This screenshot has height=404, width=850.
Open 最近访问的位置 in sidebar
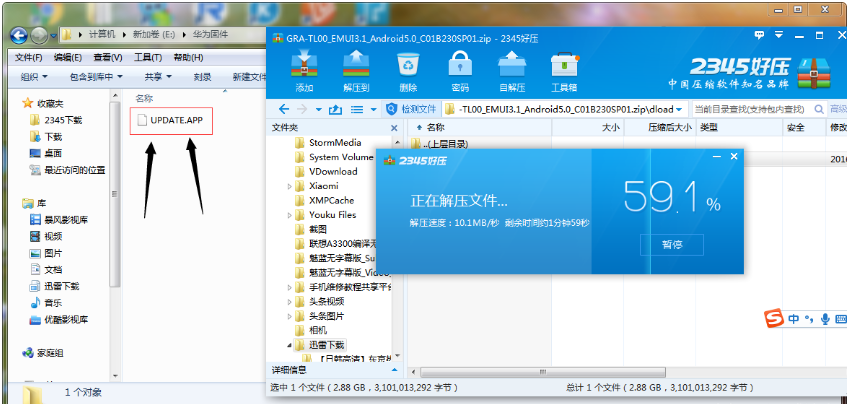[x=68, y=170]
